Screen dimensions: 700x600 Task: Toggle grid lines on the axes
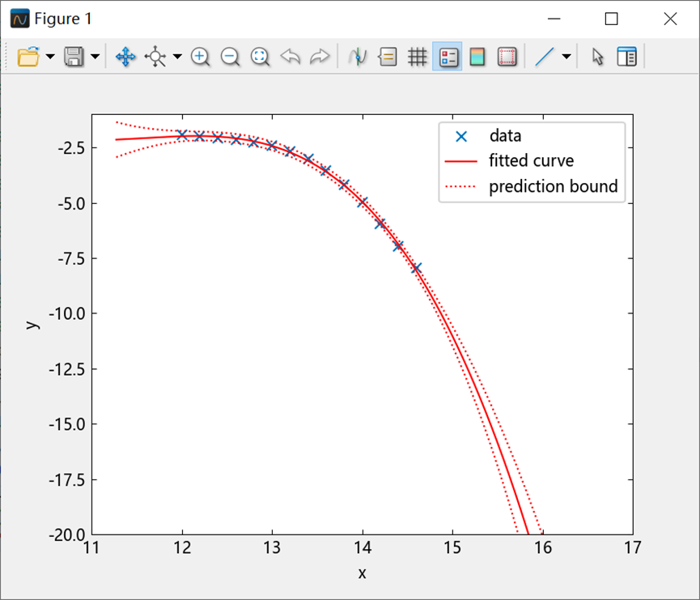coord(418,57)
